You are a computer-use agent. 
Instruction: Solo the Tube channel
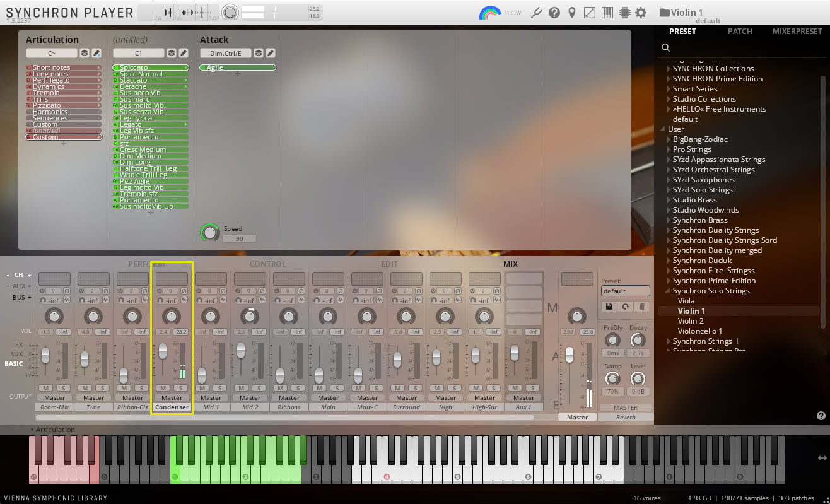pyautogui.click(x=102, y=388)
